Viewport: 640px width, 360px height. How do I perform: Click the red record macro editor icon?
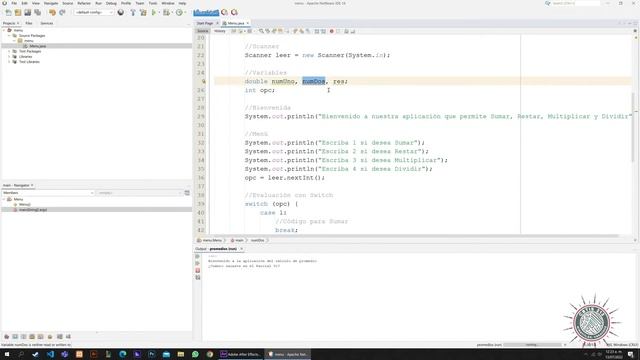[x=331, y=31]
